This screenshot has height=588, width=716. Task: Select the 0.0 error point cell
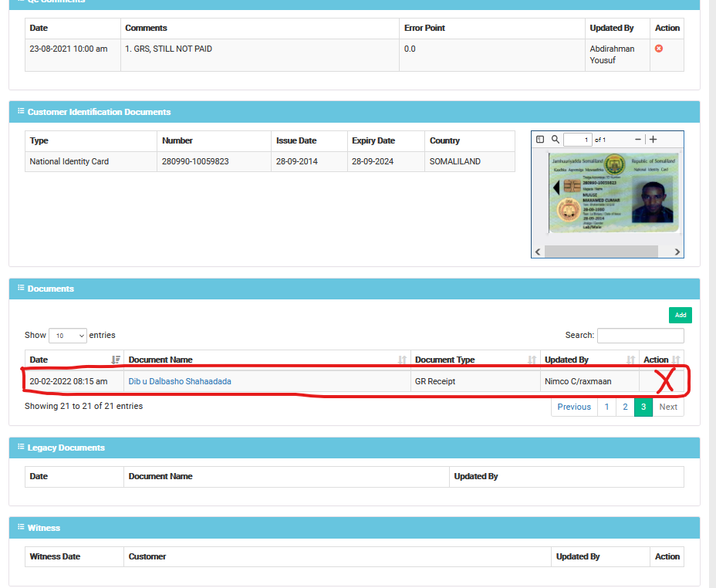click(x=492, y=55)
